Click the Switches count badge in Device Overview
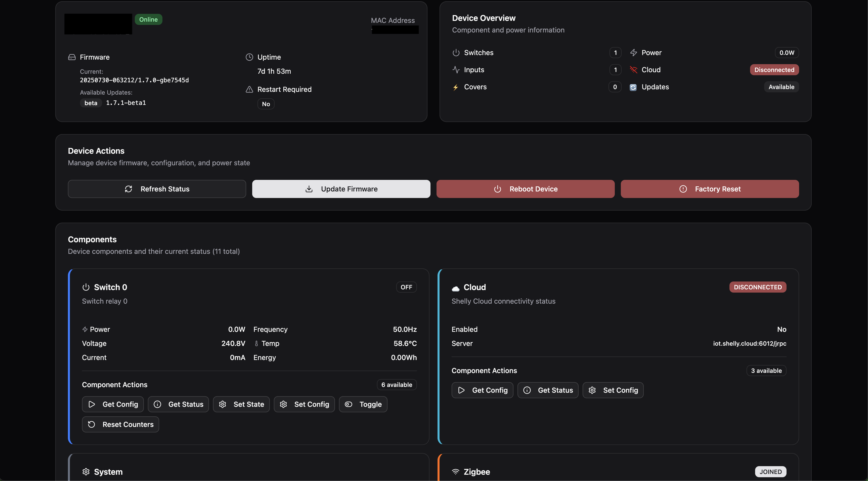 [x=615, y=53]
